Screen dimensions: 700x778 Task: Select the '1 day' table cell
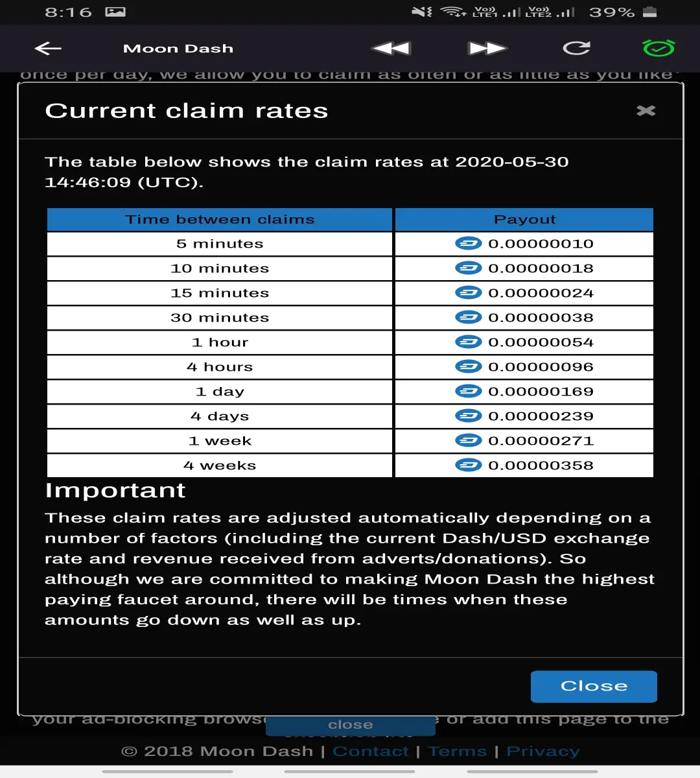[220, 392]
